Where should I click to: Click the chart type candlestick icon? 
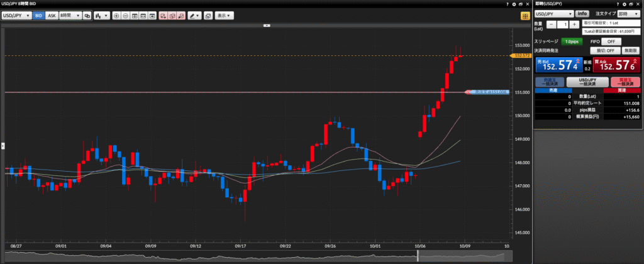(x=99, y=15)
